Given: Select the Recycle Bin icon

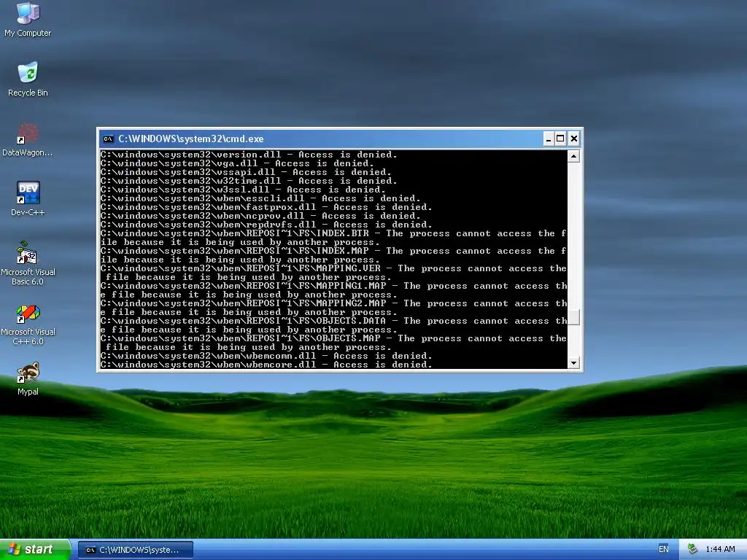Looking at the screenshot, I should coord(28,79).
